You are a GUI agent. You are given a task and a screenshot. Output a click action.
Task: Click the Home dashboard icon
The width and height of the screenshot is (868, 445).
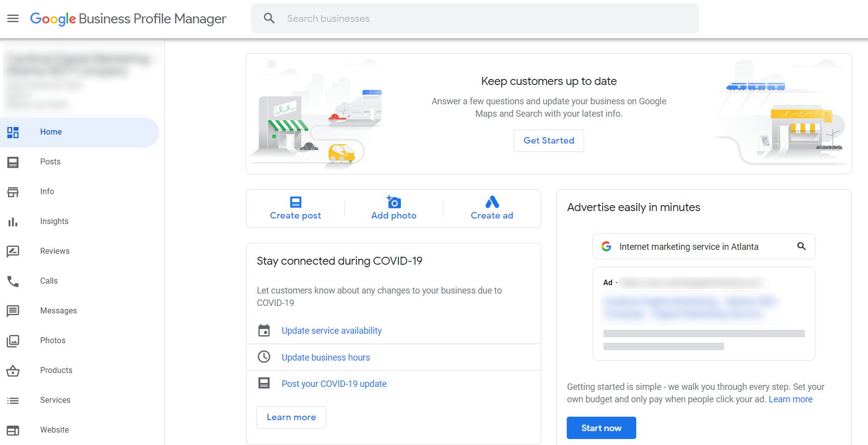pyautogui.click(x=13, y=132)
